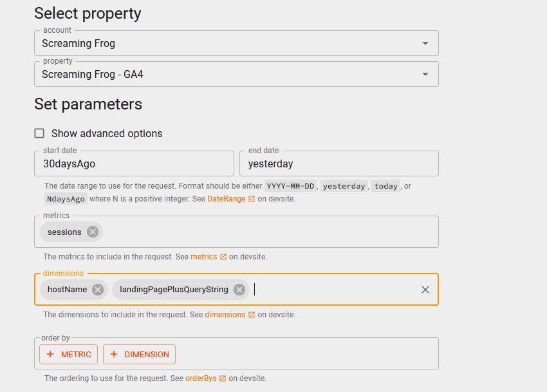Open the orderBys devsite link
This screenshot has width=547, height=392.
click(x=201, y=378)
